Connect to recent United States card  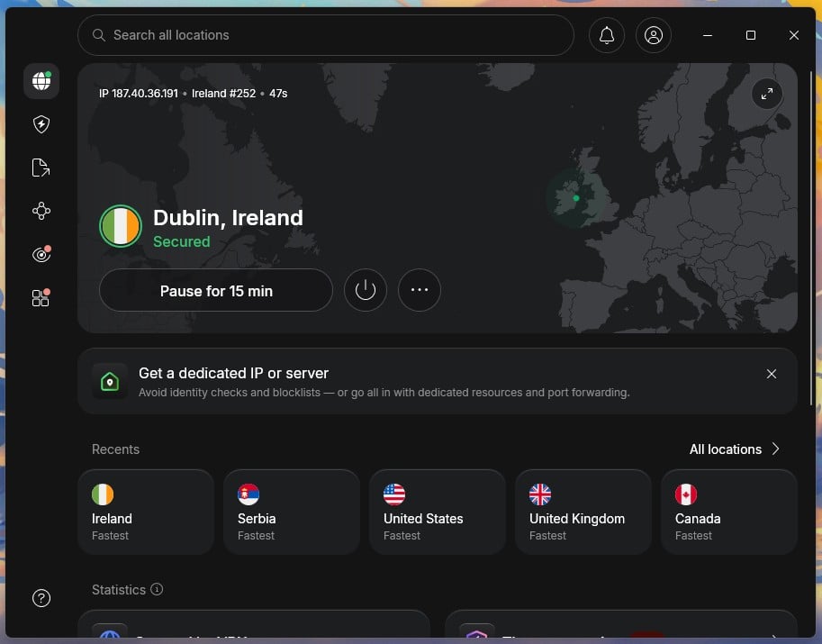(x=438, y=512)
